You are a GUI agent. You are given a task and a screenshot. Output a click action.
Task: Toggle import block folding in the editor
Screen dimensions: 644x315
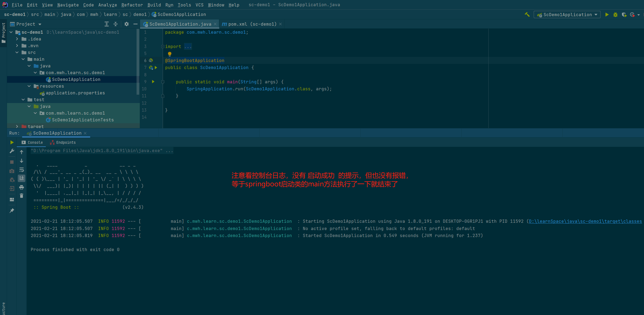(x=163, y=46)
